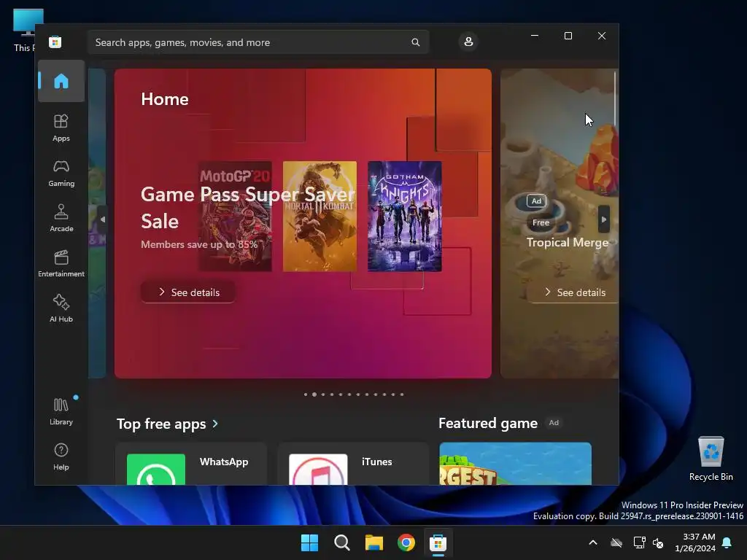Image resolution: width=747 pixels, height=560 pixels.
Task: Open the clock showing 3:37 AM
Action: pyautogui.click(x=695, y=542)
